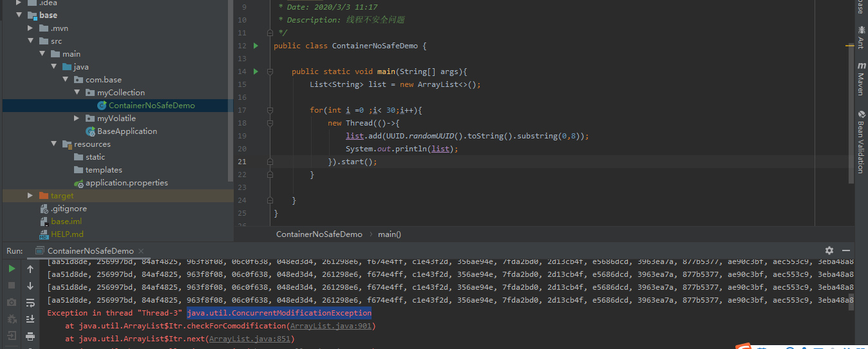868x349 pixels.
Task: Click the Dump Threads camera icon
Action: 12,302
